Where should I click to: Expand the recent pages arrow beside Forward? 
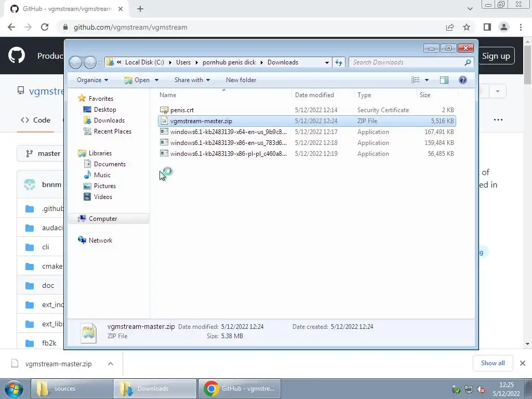[100, 63]
